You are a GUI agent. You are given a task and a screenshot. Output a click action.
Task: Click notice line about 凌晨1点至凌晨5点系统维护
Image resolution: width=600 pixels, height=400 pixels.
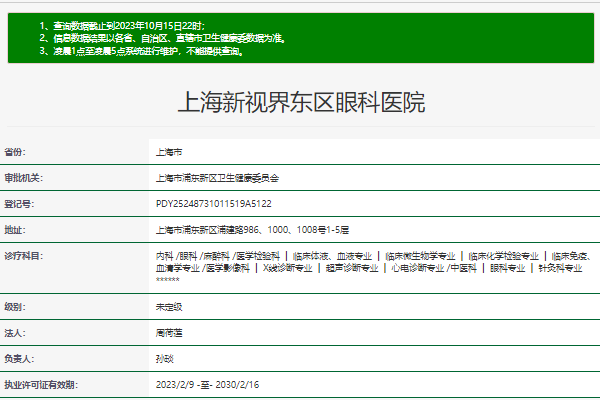pyautogui.click(x=142, y=51)
